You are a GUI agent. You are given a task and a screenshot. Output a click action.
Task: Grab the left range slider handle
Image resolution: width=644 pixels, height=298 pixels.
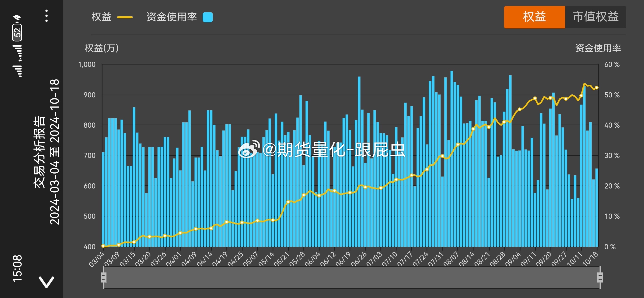click(x=104, y=277)
